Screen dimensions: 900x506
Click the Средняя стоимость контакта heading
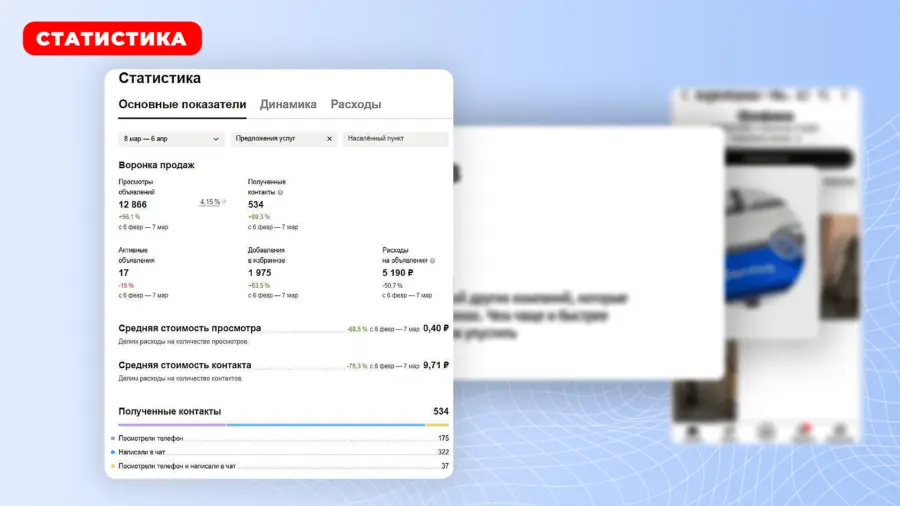point(185,365)
